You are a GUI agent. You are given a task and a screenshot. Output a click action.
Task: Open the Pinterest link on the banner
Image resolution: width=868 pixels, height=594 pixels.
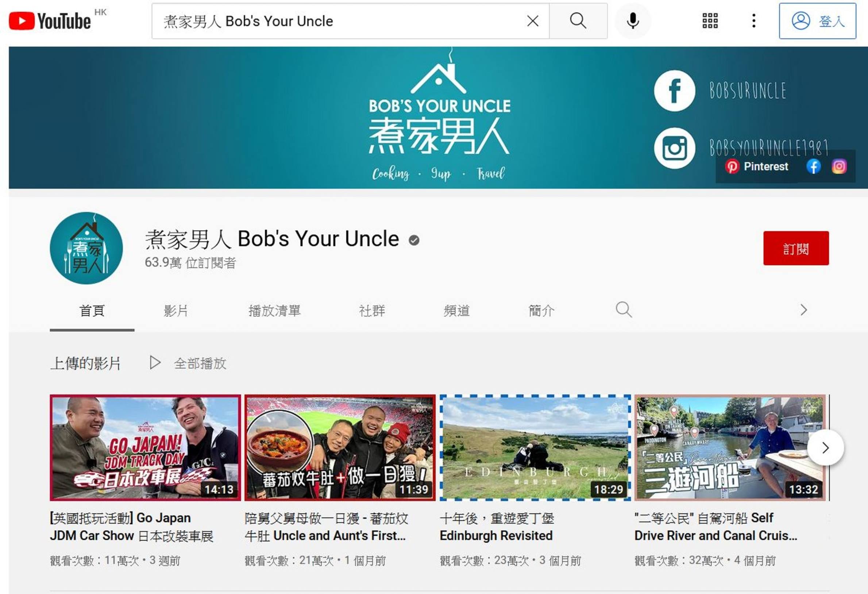(757, 166)
